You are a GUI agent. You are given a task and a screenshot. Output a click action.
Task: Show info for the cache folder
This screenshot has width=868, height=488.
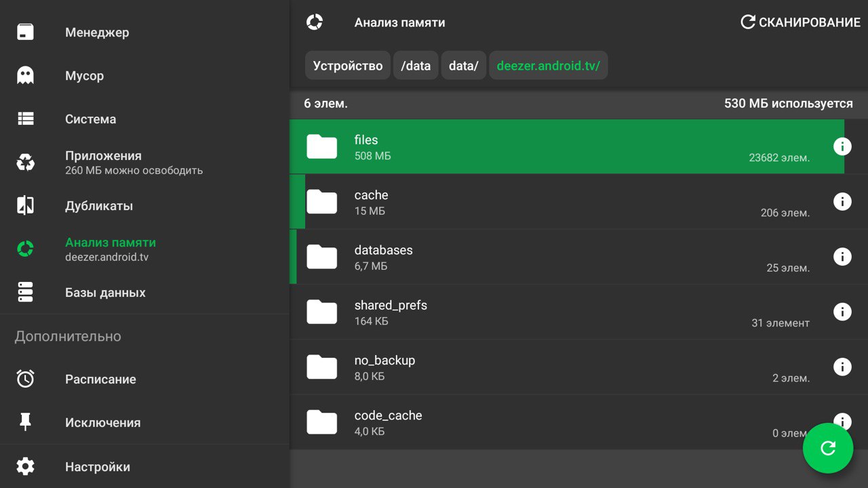842,201
